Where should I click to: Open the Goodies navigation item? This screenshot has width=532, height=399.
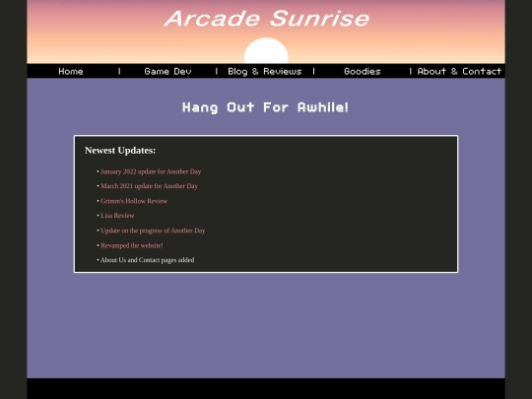[362, 71]
